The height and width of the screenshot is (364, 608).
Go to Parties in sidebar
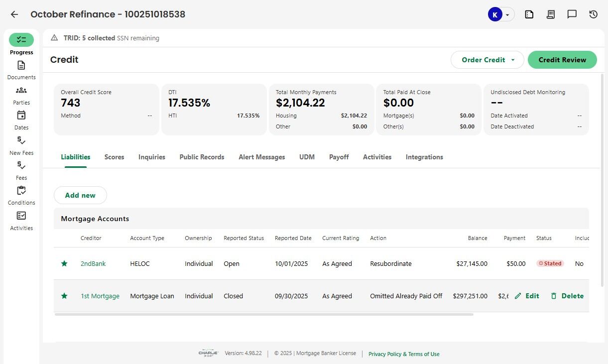[x=21, y=91]
